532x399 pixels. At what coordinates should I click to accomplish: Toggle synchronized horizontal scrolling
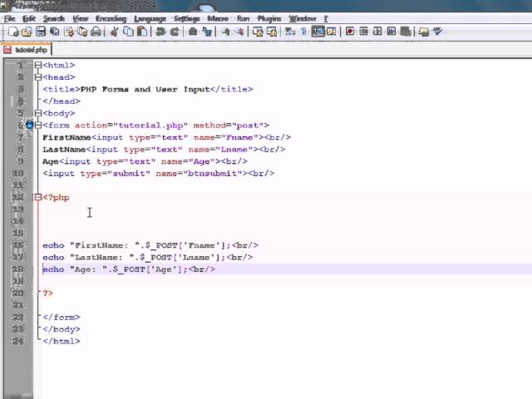point(272,32)
